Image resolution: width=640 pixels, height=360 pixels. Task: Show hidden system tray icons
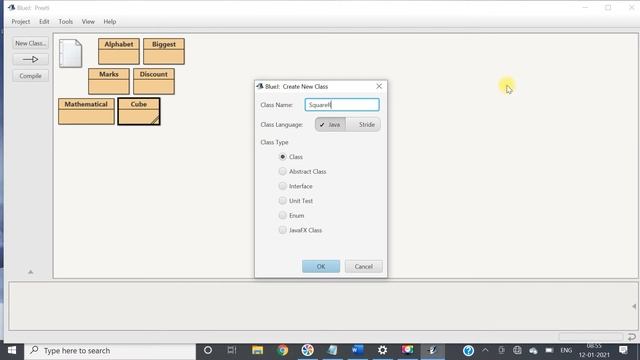pyautogui.click(x=485, y=350)
